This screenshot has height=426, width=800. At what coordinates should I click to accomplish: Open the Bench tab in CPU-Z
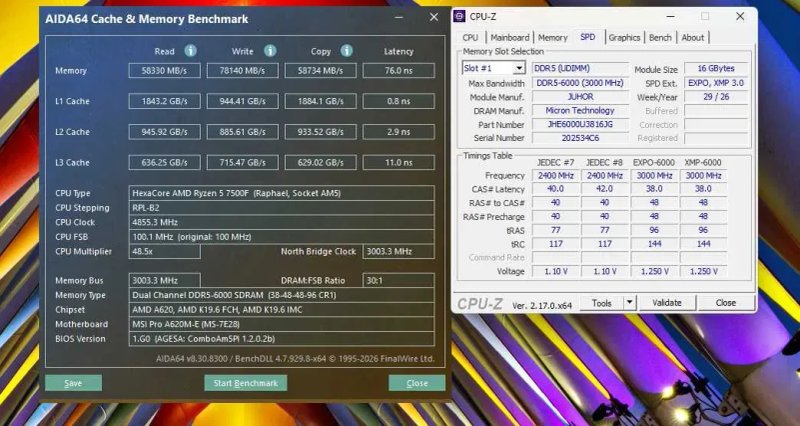click(x=660, y=37)
